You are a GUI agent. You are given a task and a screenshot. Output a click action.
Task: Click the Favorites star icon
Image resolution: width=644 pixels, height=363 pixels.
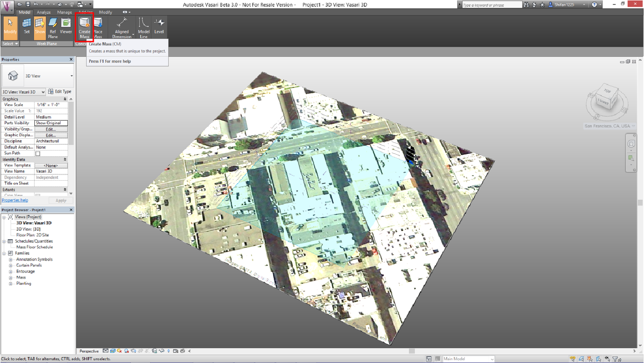542,4
